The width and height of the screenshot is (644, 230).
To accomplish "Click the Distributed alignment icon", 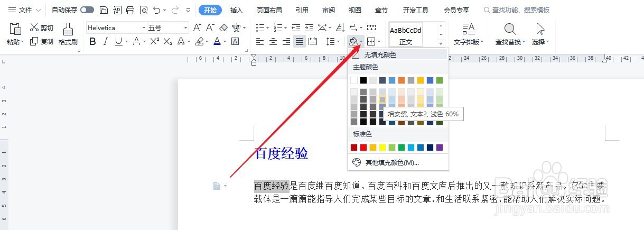I will (x=313, y=41).
